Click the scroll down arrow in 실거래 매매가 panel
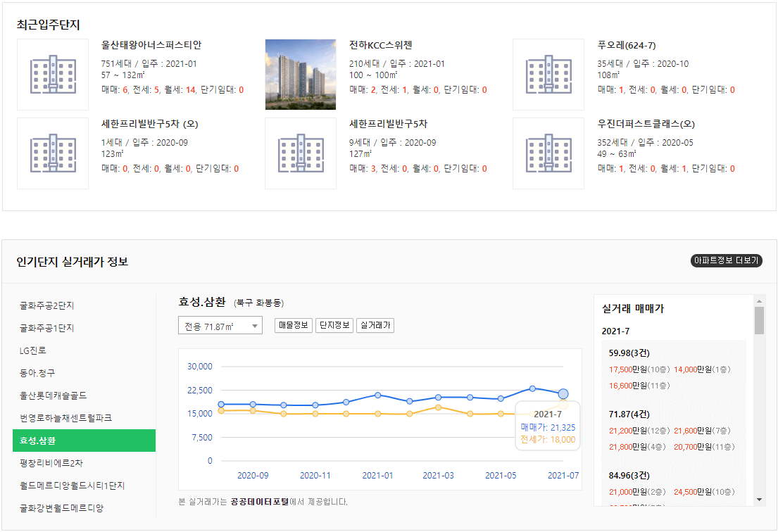Viewport: 778px width, 532px height. 759,500
